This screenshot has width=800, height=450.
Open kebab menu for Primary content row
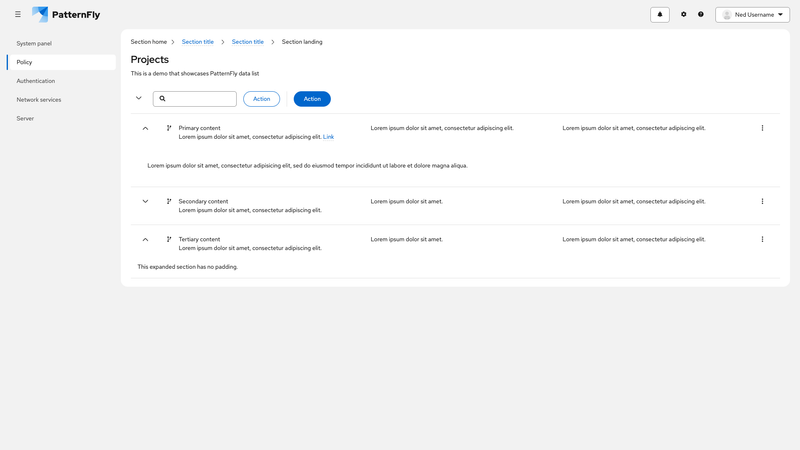(762, 128)
